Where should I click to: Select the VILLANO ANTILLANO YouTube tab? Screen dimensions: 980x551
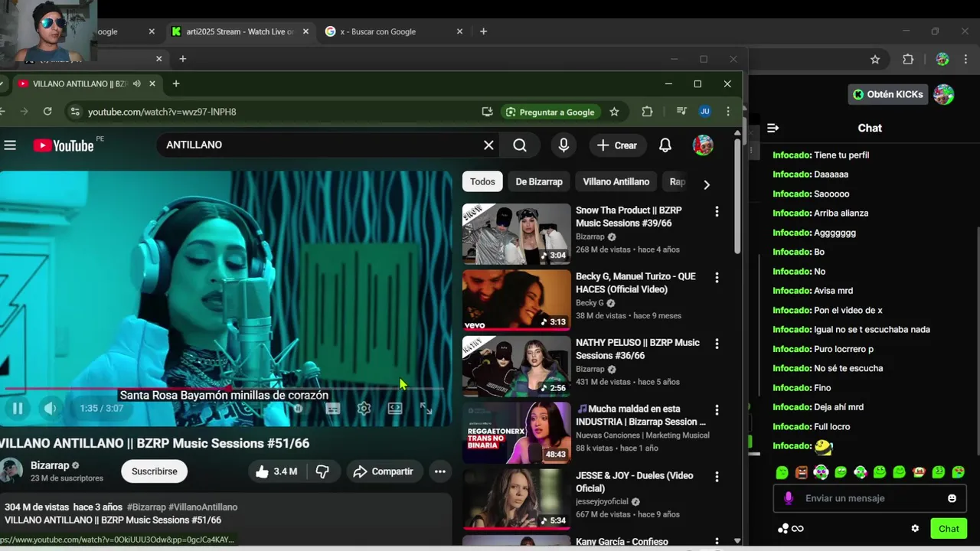pos(87,83)
